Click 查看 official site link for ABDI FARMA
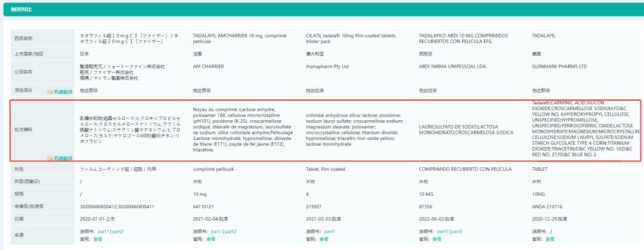Viewport: 644px width, 250px height. tap(437, 239)
